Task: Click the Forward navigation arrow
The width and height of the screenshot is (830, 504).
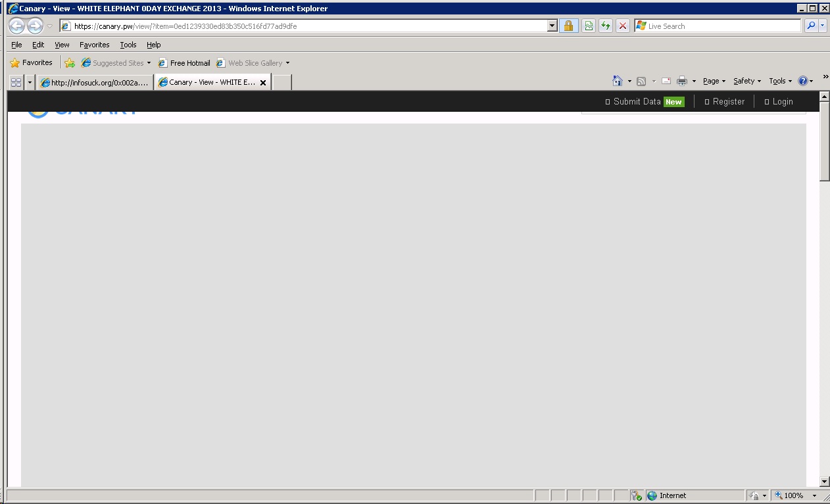Action: pyautogui.click(x=35, y=26)
